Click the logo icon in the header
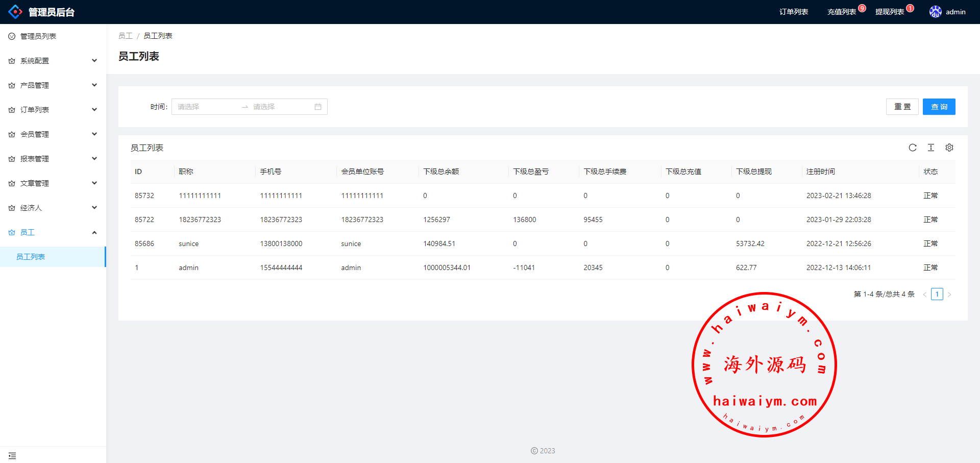The height and width of the screenshot is (463, 980). coord(15,12)
